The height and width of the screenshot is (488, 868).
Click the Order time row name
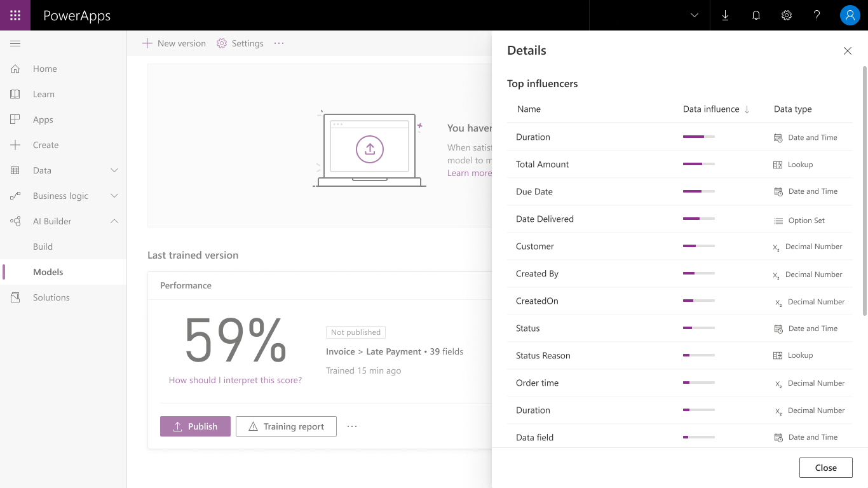pyautogui.click(x=537, y=383)
